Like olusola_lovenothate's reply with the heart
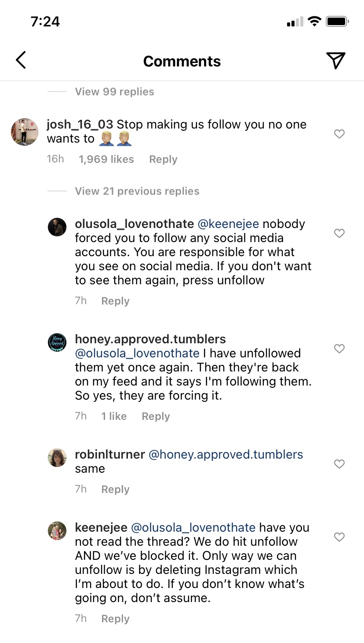The width and height of the screenshot is (364, 643). click(x=339, y=233)
